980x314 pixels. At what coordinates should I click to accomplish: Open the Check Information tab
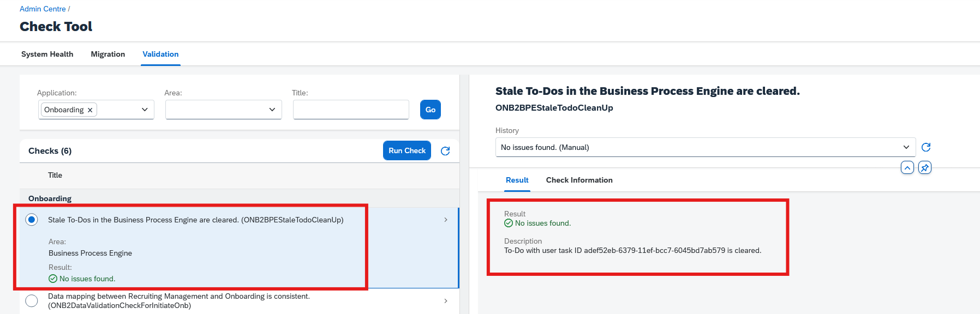[579, 180]
